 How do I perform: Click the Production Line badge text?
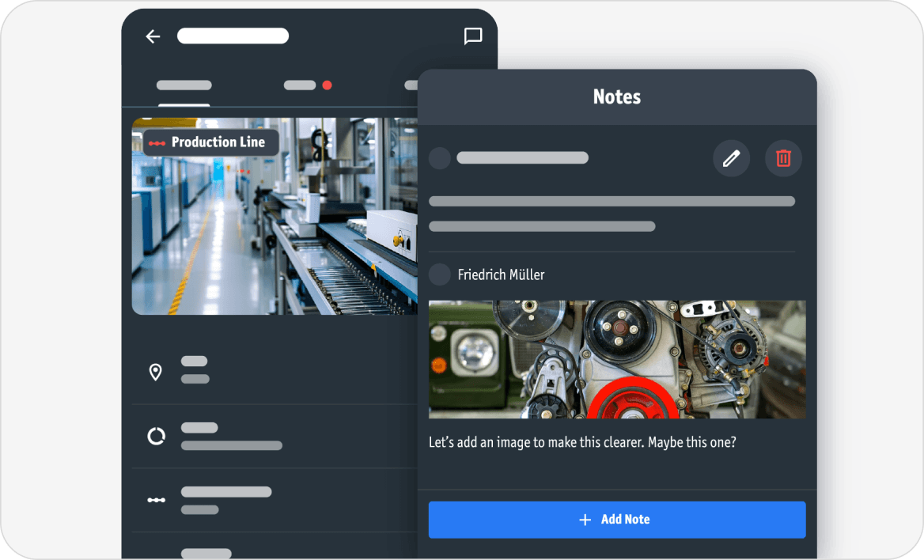click(218, 142)
